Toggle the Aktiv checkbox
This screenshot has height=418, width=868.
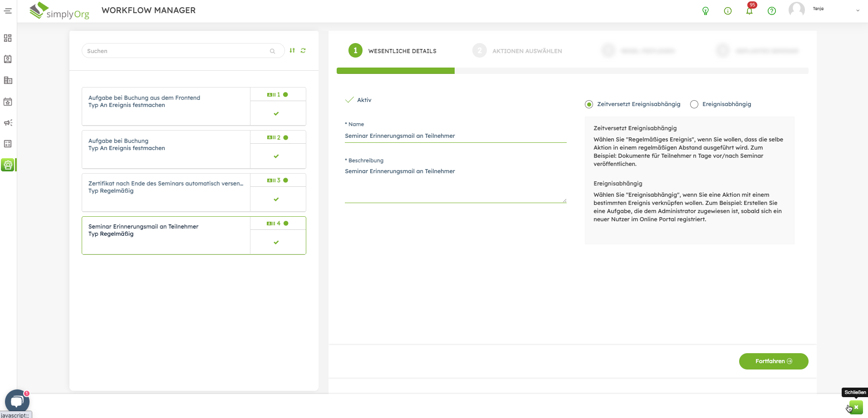pyautogui.click(x=349, y=100)
